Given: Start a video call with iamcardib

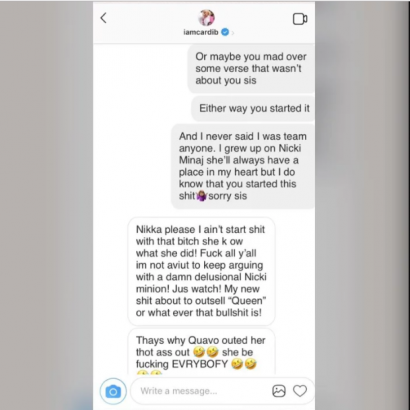Looking at the screenshot, I should pos(300,19).
